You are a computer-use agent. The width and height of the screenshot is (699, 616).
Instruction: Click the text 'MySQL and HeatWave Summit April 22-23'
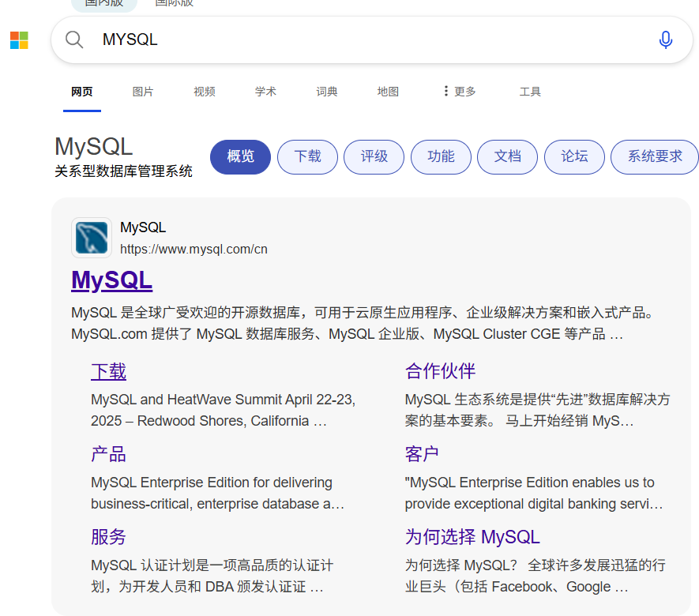click(223, 400)
